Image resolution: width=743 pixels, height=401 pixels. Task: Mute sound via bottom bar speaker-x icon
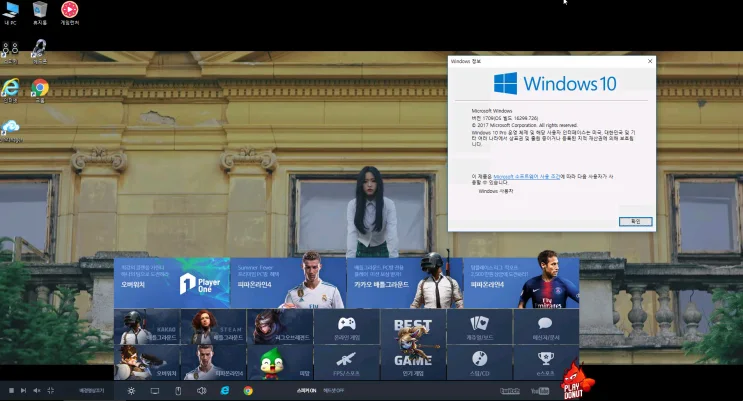(x=37, y=391)
